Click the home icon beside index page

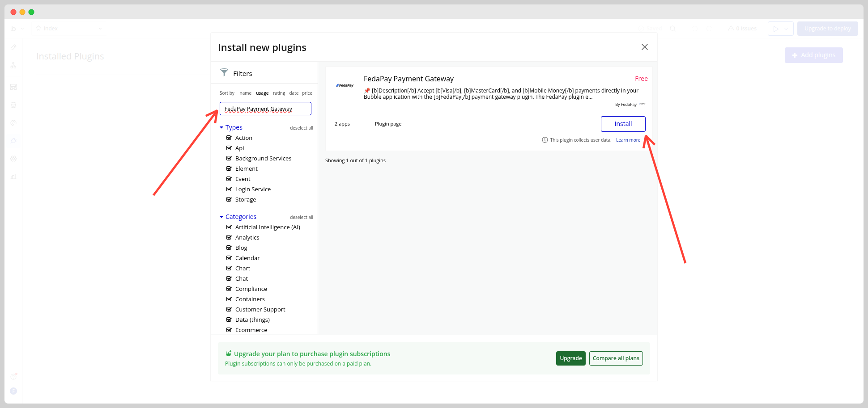pos(38,29)
